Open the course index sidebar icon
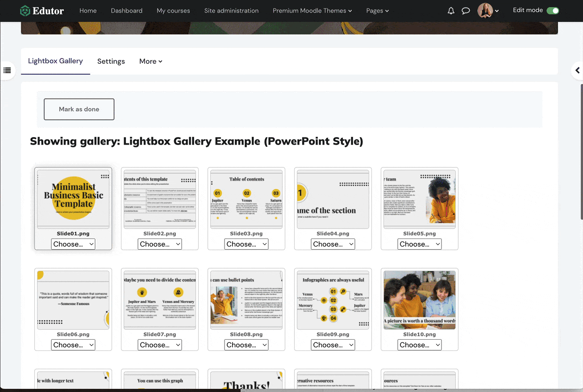Viewport: 583px width, 392px height. (x=7, y=70)
